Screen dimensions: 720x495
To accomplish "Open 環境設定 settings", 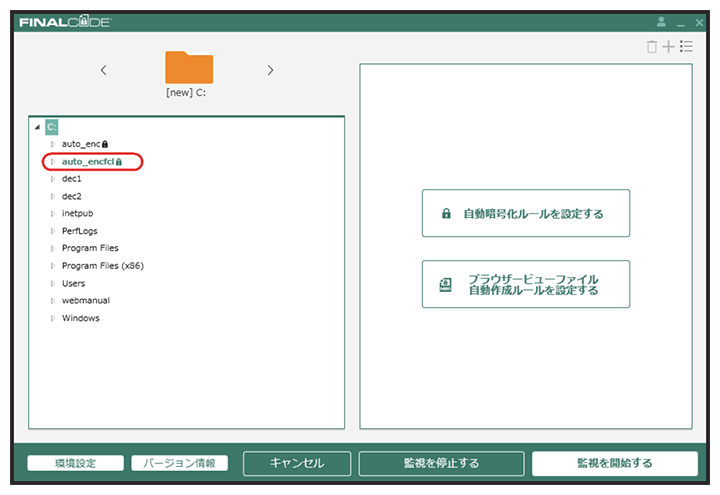I will click(75, 463).
